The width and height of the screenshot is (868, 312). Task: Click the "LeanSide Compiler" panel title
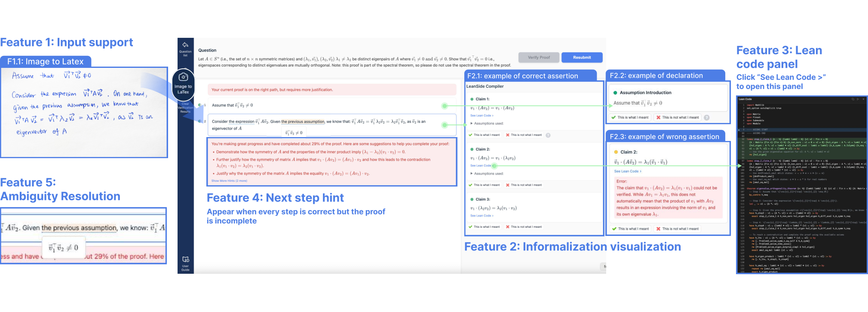point(485,86)
